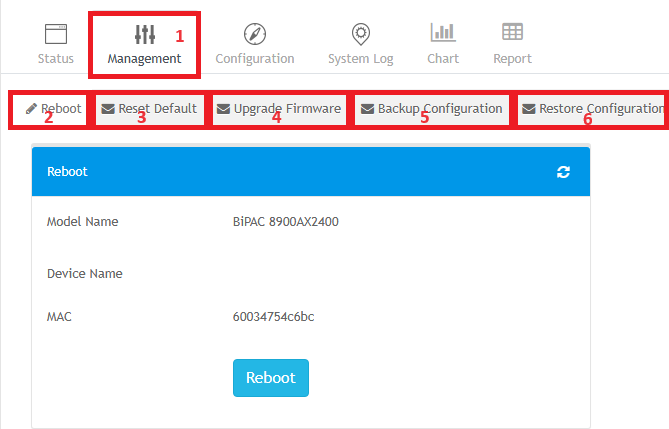The height and width of the screenshot is (429, 669).
Task: Open the Reset Default tab
Action: point(149,108)
